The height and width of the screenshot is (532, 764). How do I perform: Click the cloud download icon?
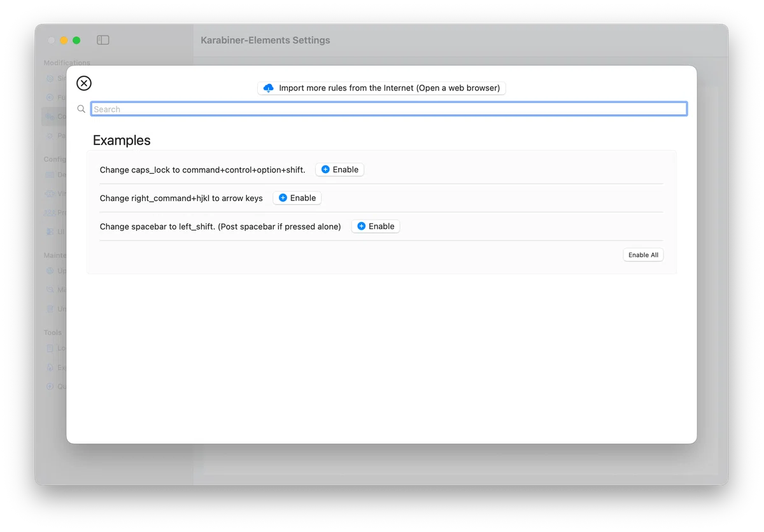pos(269,88)
